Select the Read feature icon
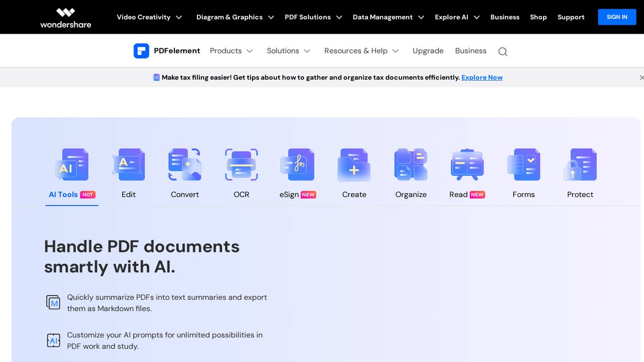The width and height of the screenshot is (644, 362). point(467,164)
